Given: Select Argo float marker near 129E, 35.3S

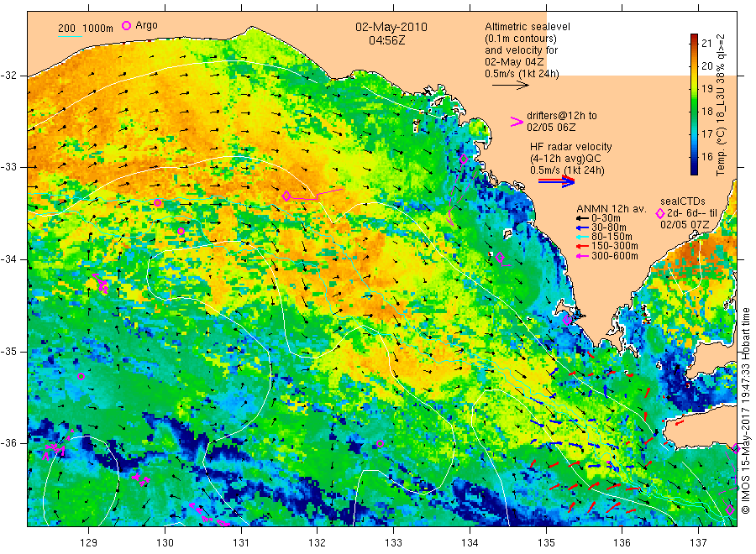Looking at the screenshot, I should coord(81,376).
